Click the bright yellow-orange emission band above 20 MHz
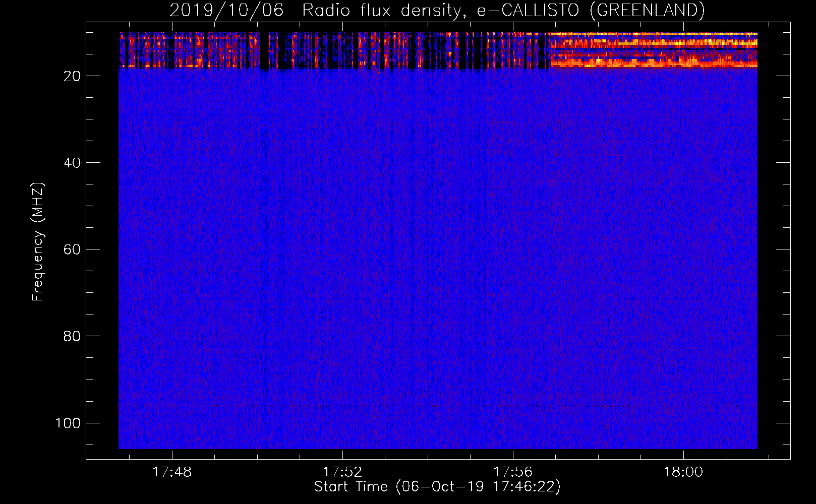The height and width of the screenshot is (504, 816). (x=653, y=50)
